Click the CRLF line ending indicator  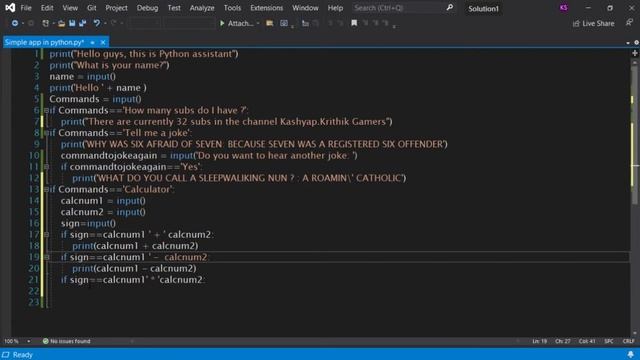629,341
